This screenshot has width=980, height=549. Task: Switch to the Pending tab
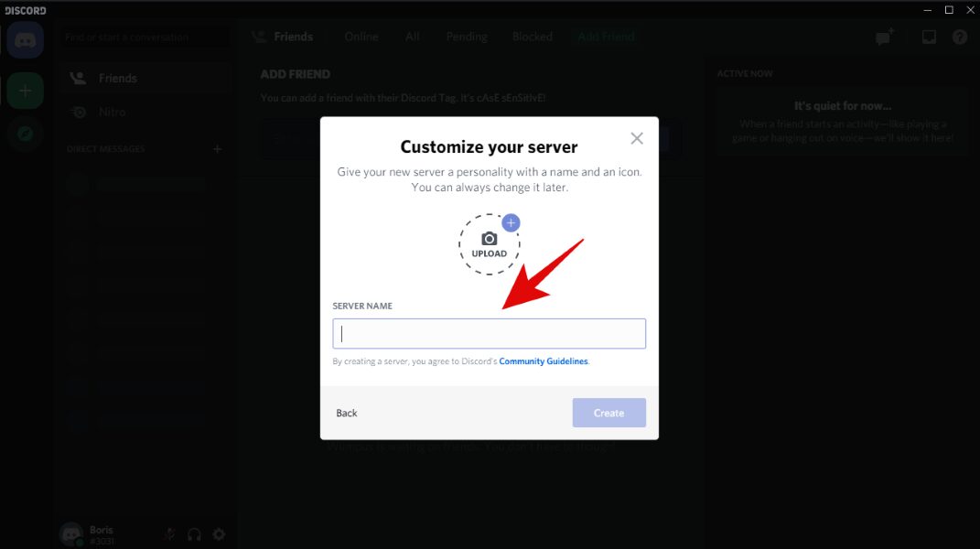pyautogui.click(x=467, y=37)
